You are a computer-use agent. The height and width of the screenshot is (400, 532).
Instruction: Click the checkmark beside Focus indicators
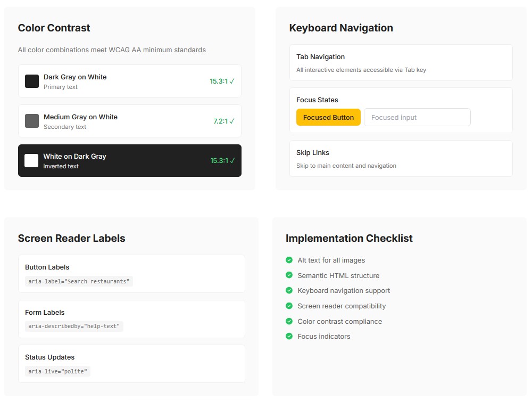pyautogui.click(x=289, y=336)
